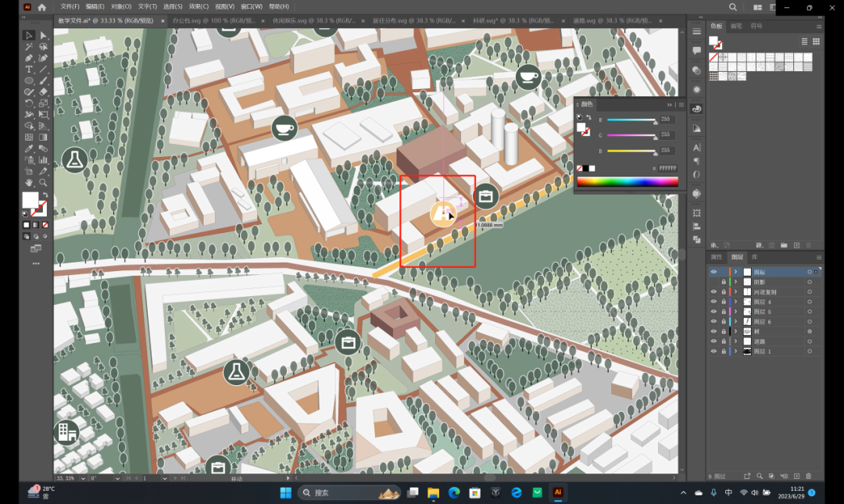Switch to the 符号 panel tab
The height and width of the screenshot is (504, 844).
(756, 26)
